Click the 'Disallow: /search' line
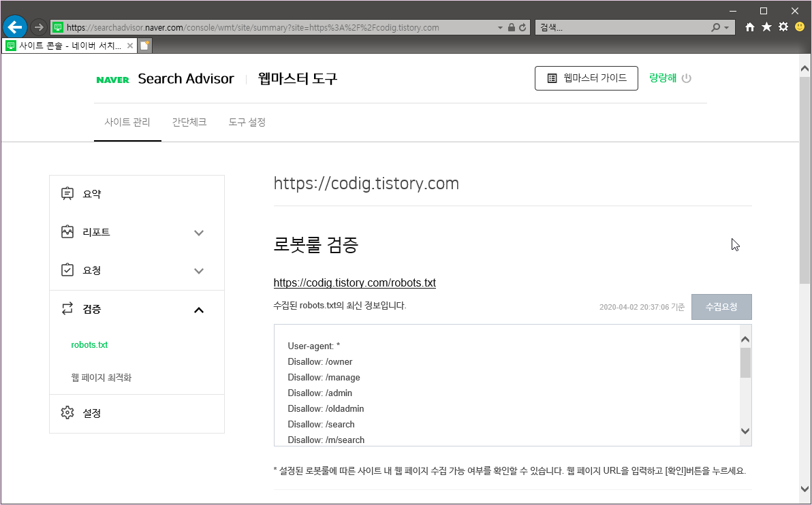The height and width of the screenshot is (505, 812). click(321, 424)
